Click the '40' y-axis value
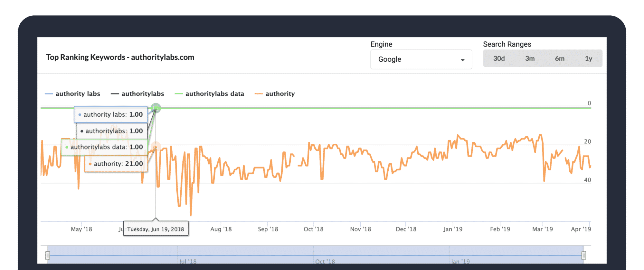Viewport: 644px width, 270px height. [587, 180]
